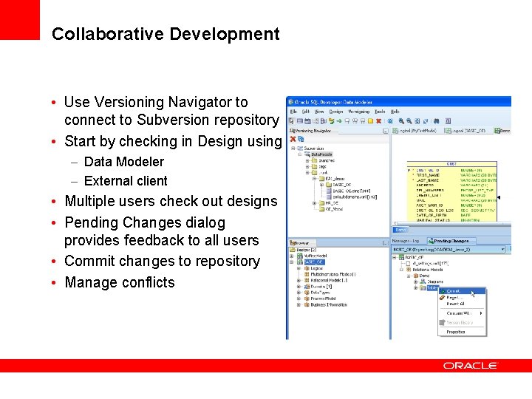
Task: Open the Help menu
Action: click(x=395, y=112)
